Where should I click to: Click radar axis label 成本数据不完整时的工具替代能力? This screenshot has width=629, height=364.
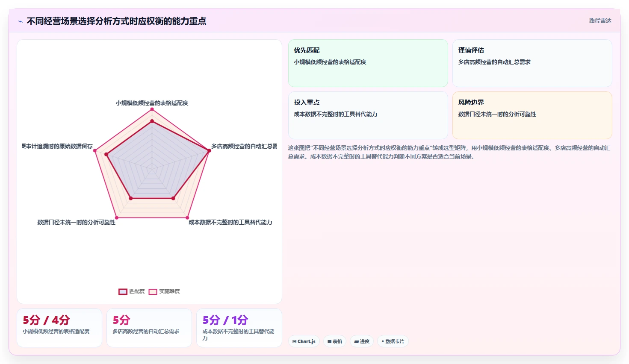point(230,222)
